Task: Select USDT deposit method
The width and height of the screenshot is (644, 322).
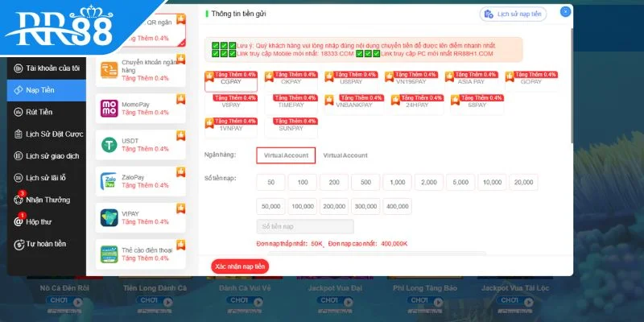Action: [x=140, y=145]
